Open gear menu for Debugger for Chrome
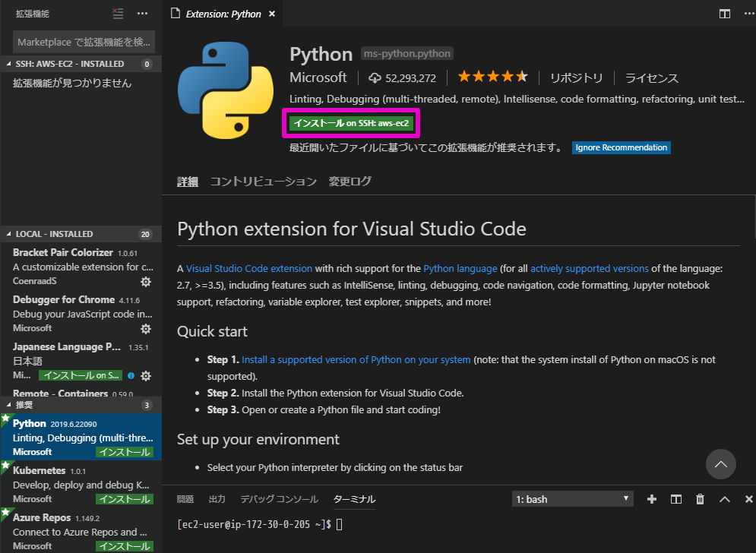Screen dimensions: 756x553 [146, 328]
